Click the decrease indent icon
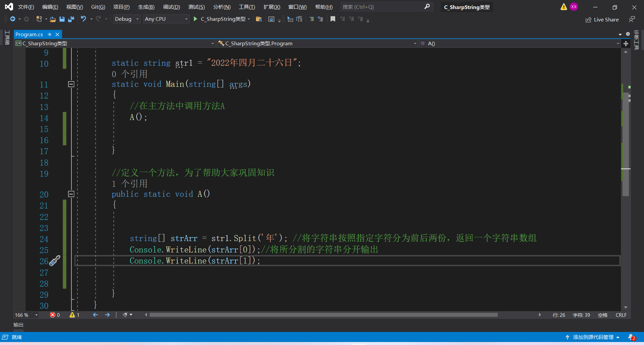 click(x=312, y=19)
